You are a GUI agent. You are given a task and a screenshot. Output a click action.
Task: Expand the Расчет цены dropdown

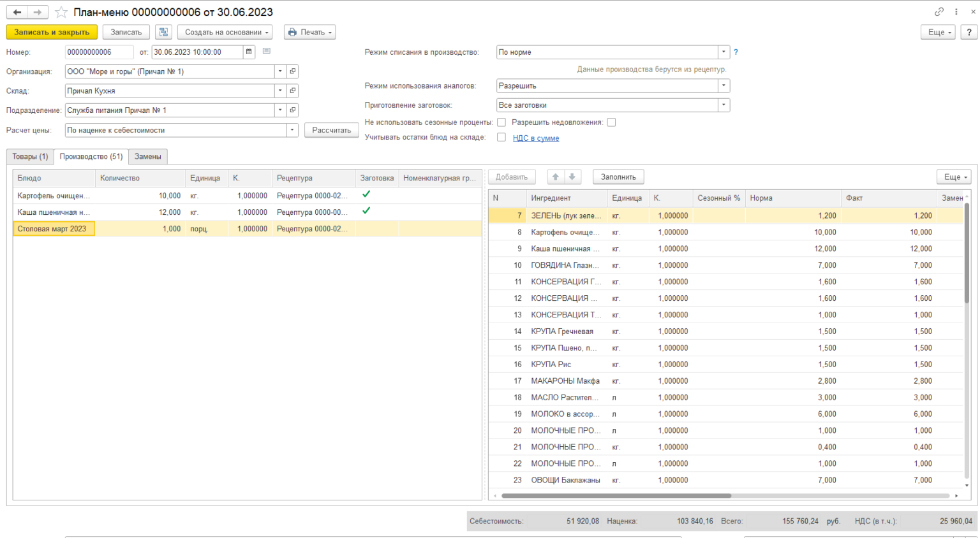tap(292, 130)
